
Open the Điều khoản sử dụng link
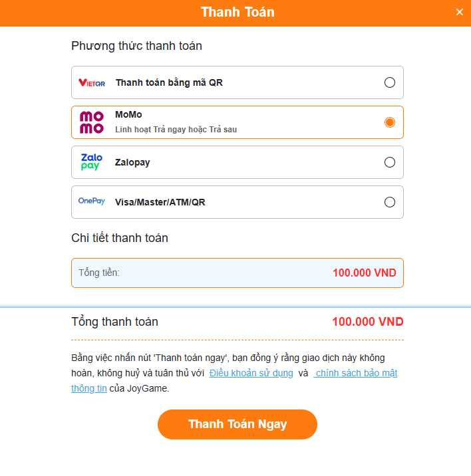[x=251, y=373]
